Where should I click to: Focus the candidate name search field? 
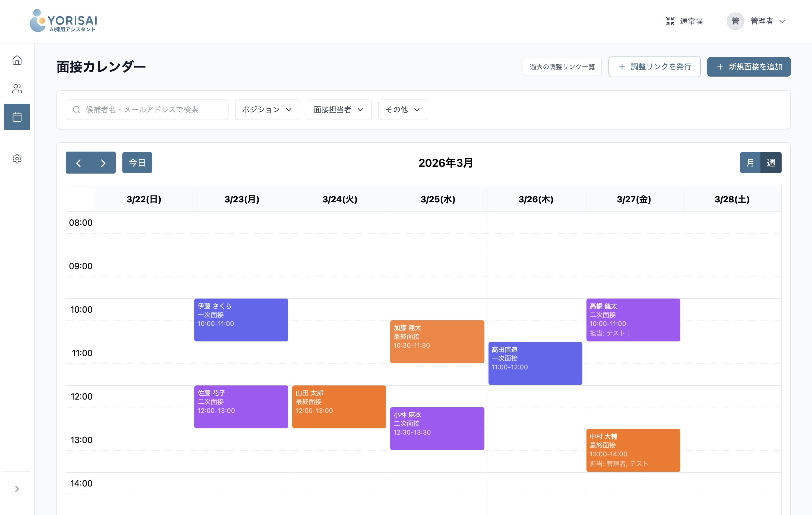tap(147, 110)
